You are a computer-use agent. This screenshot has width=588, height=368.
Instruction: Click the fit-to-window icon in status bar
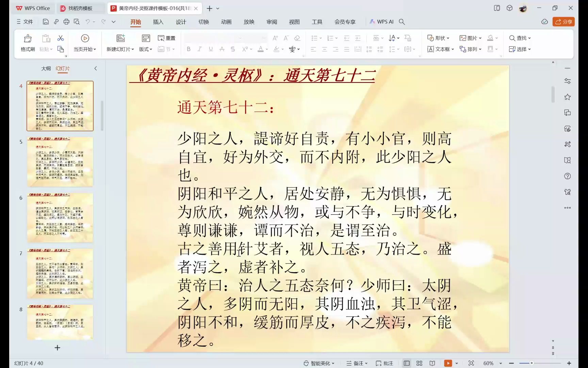pyautogui.click(x=471, y=363)
